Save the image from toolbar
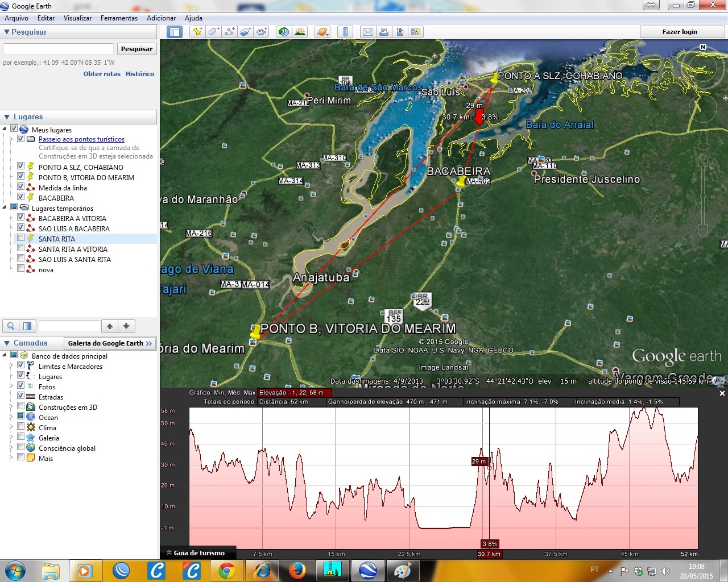 (400, 32)
